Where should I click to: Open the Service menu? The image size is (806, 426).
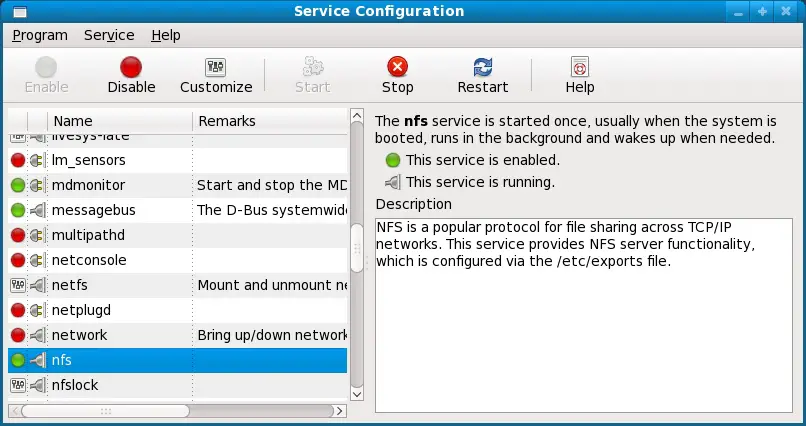point(109,35)
